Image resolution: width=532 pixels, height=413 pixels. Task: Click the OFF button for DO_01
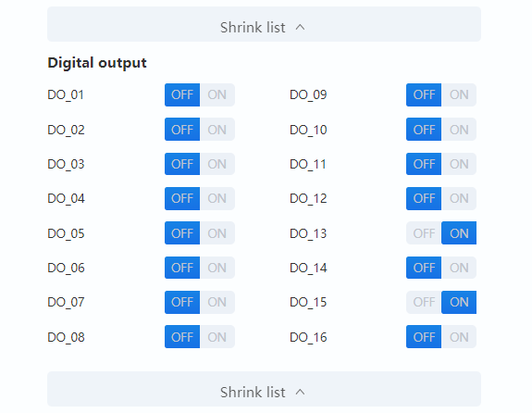182,94
